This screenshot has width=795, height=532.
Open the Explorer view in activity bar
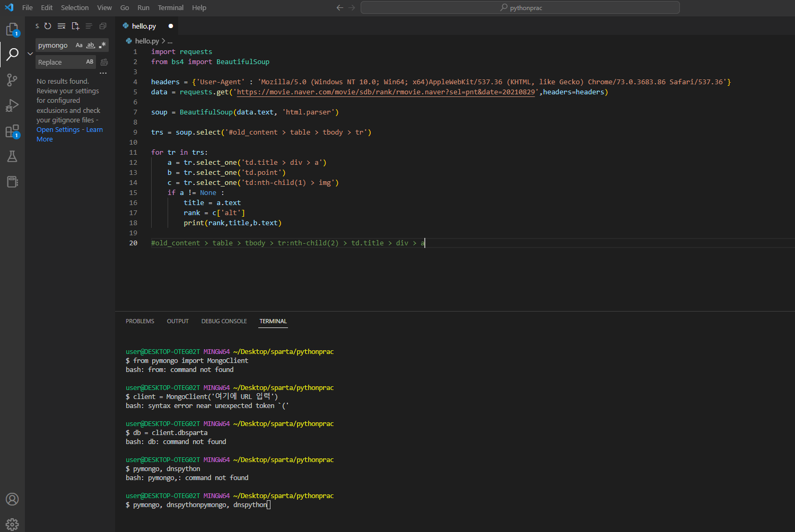(12, 30)
